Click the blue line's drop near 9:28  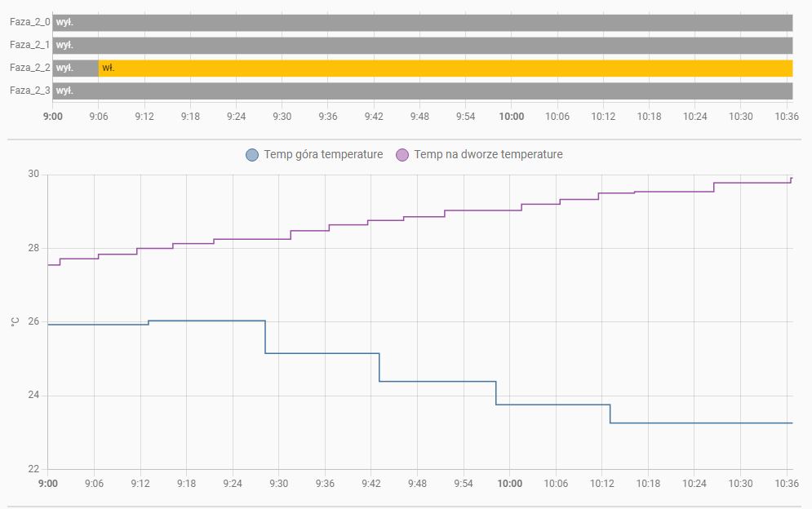click(x=265, y=337)
